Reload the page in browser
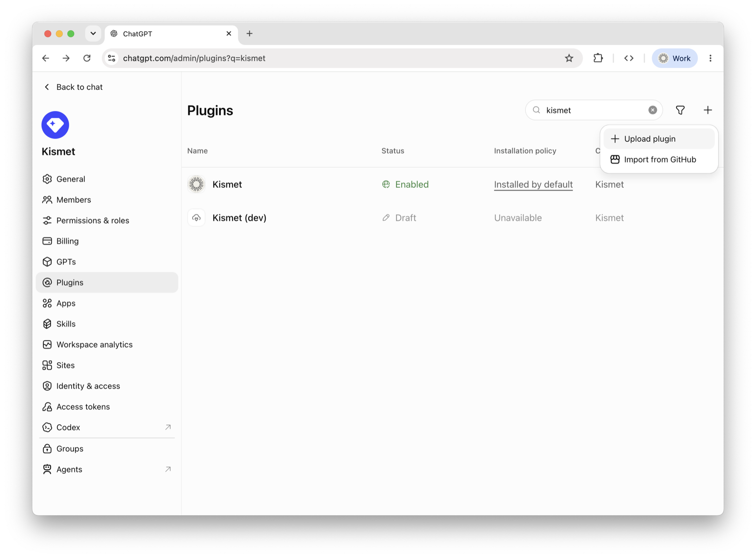Image resolution: width=756 pixels, height=558 pixels. (x=87, y=58)
